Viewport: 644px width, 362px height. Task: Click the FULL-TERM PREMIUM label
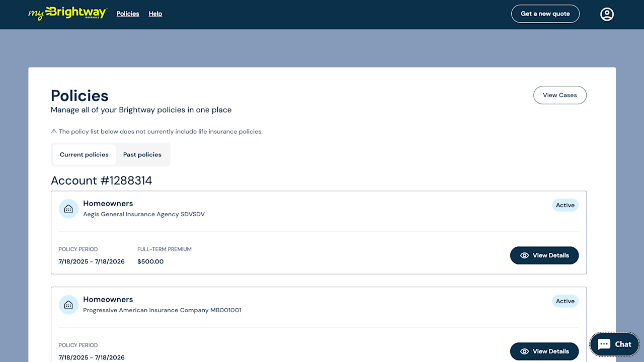[x=165, y=249]
